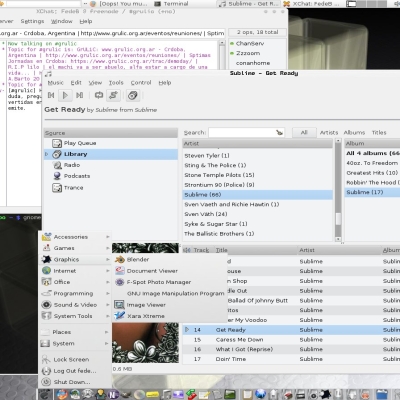Select Radio source
The height and width of the screenshot is (400, 400).
coord(111,165)
